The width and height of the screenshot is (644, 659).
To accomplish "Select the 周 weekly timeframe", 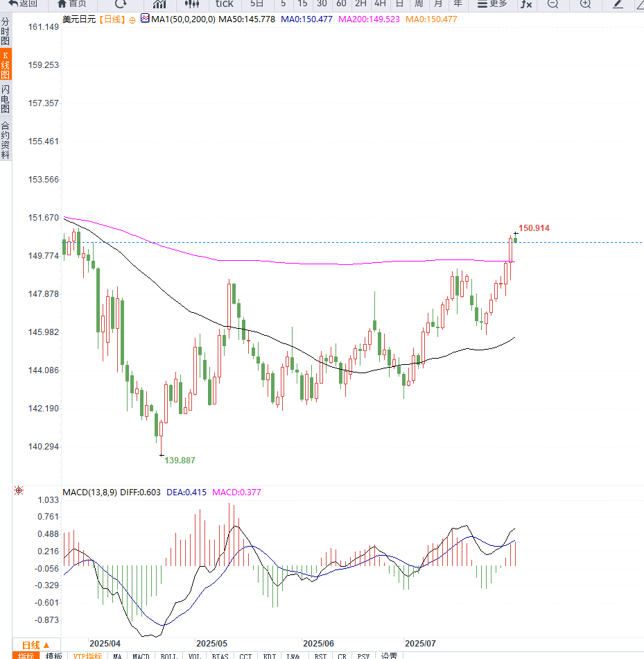I will (419, 3).
